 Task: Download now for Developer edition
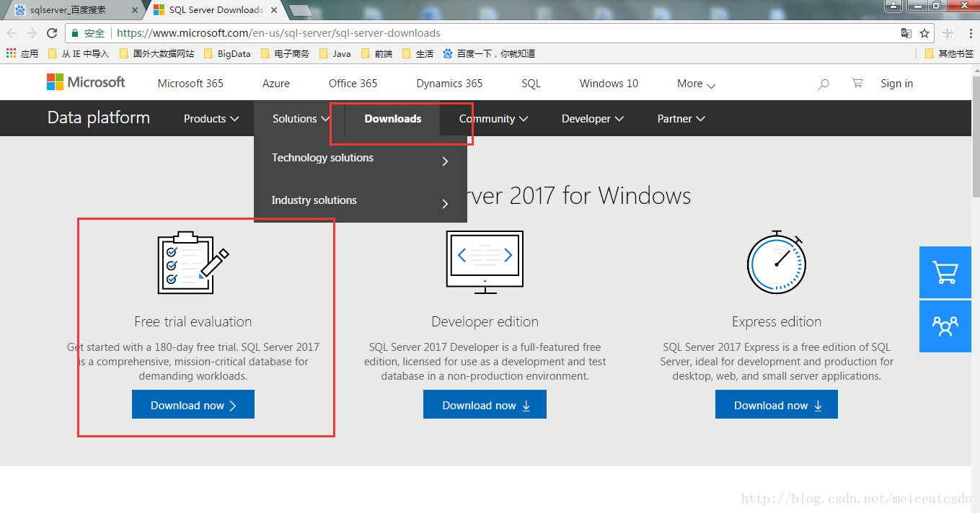[x=485, y=405]
